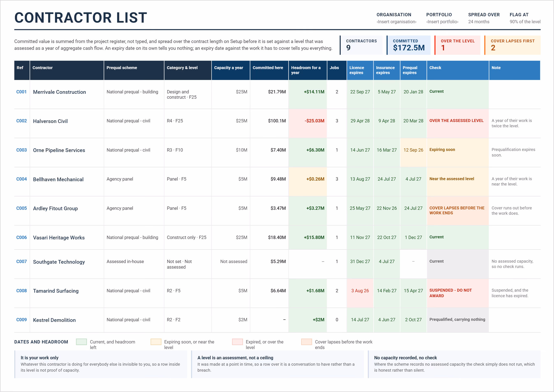This screenshot has width=554, height=392.
Task: Click the 'Not assessed' capacity cell for Southgate
Action: (x=231, y=264)
